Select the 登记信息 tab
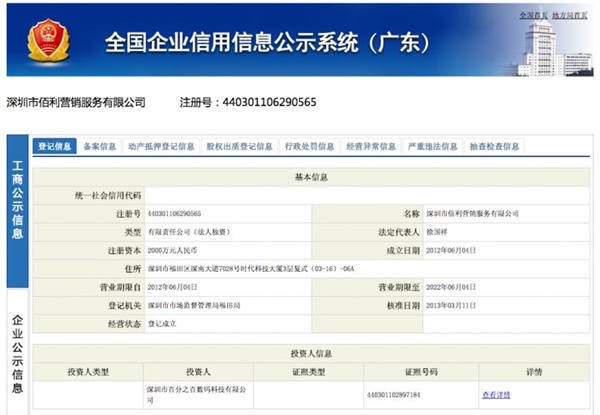 [55, 147]
